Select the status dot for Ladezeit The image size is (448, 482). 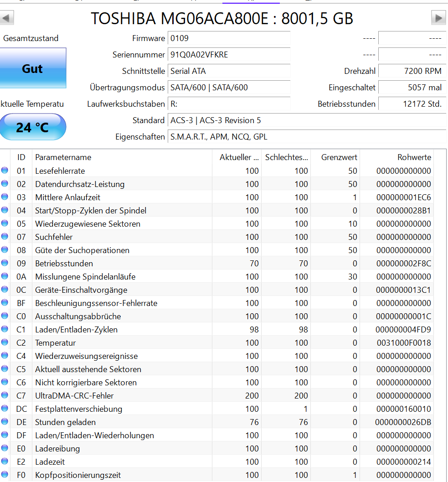tap(5, 461)
